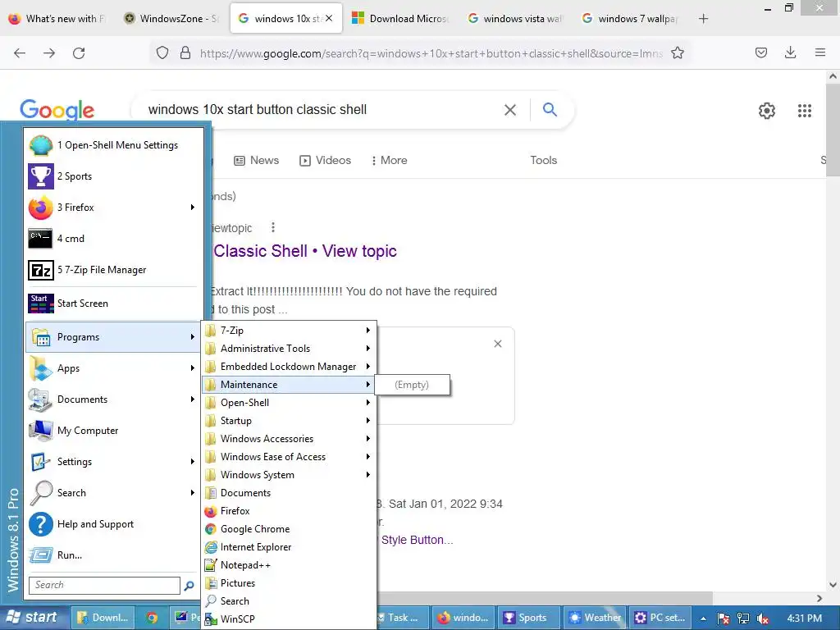Click the Save to Pocket icon
The image size is (840, 630).
[x=761, y=52]
